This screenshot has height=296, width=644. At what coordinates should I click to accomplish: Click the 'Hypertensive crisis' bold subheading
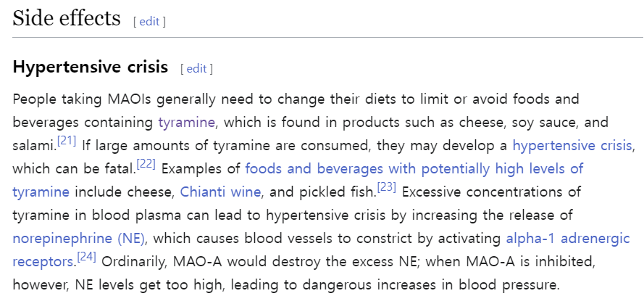(x=91, y=68)
